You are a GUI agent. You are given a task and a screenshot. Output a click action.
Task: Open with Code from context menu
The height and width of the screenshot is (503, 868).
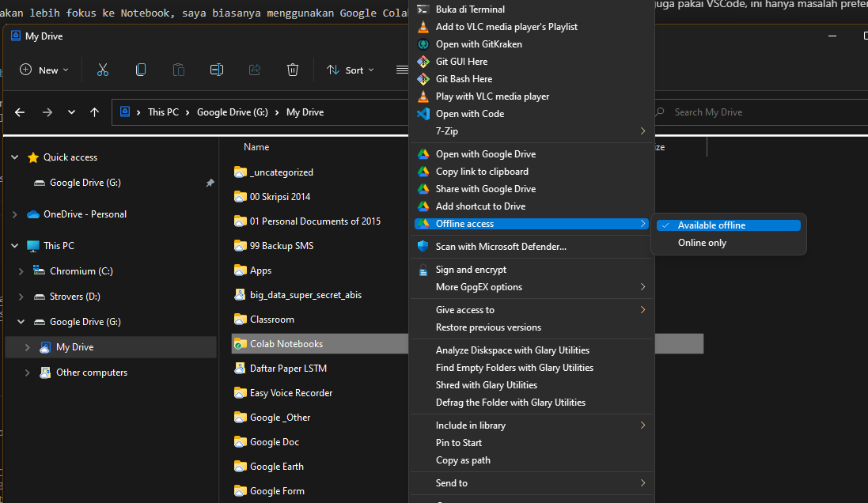tap(469, 114)
